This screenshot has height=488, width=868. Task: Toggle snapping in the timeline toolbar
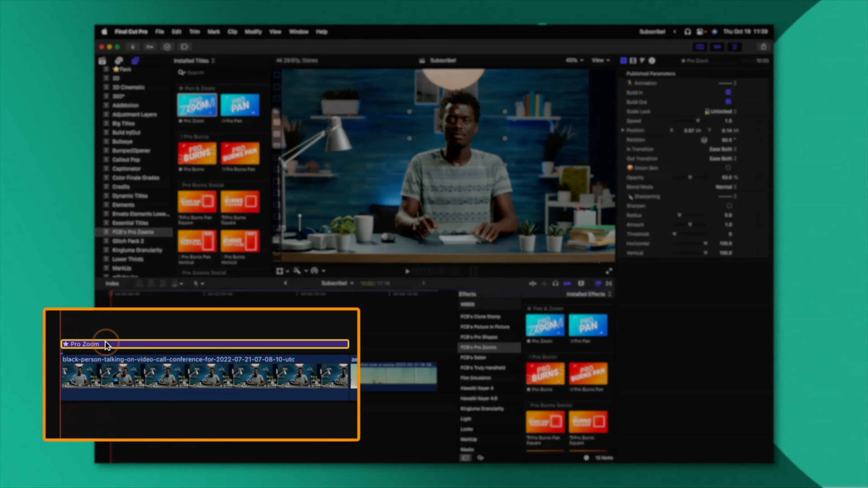point(567,284)
